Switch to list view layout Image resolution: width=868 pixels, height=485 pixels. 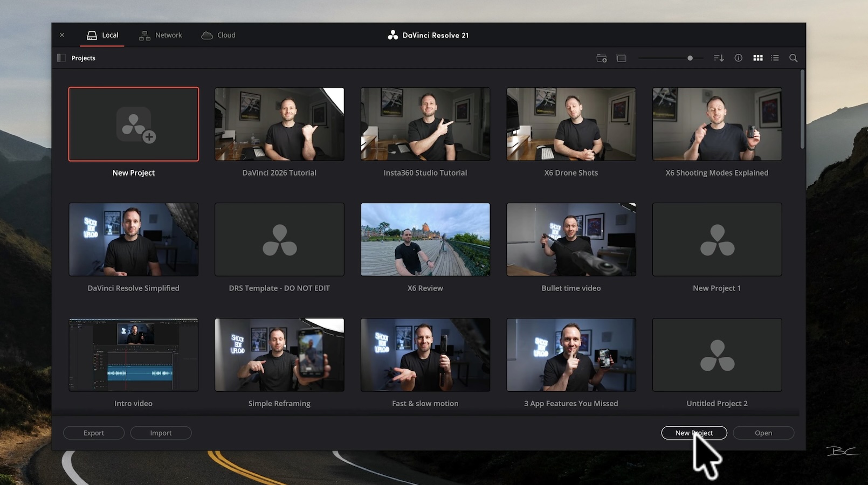pyautogui.click(x=775, y=58)
